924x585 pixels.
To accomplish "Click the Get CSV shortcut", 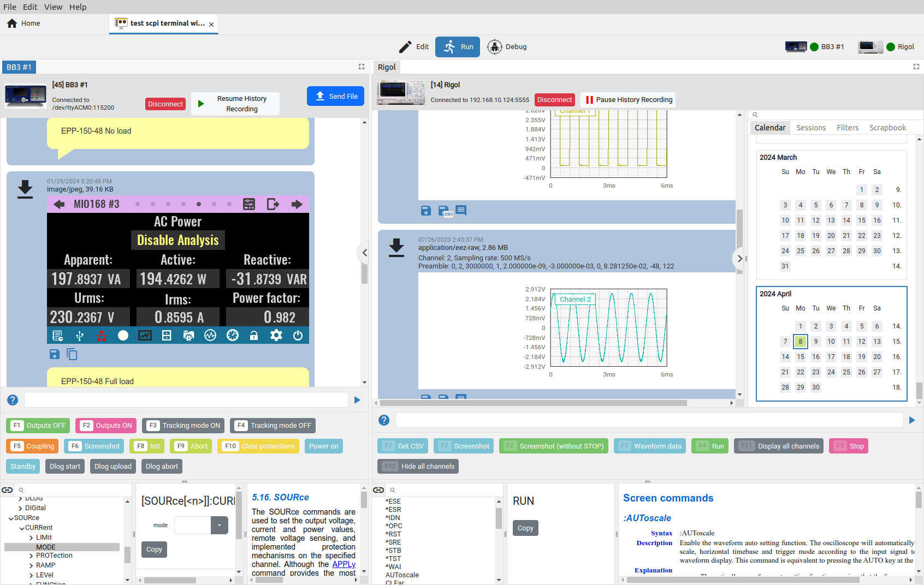I will (x=403, y=446).
